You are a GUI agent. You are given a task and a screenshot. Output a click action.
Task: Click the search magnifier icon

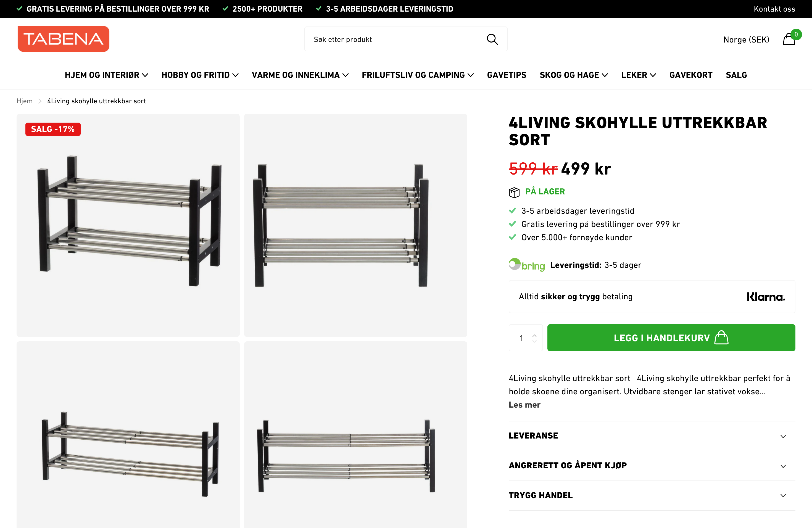click(492, 39)
